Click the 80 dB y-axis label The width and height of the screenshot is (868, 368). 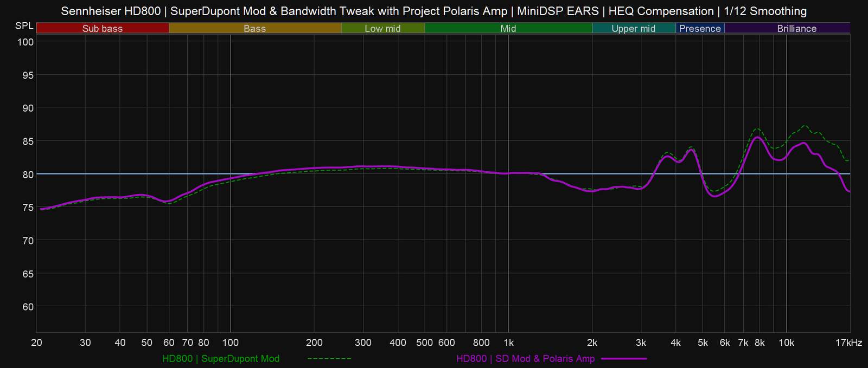point(28,175)
